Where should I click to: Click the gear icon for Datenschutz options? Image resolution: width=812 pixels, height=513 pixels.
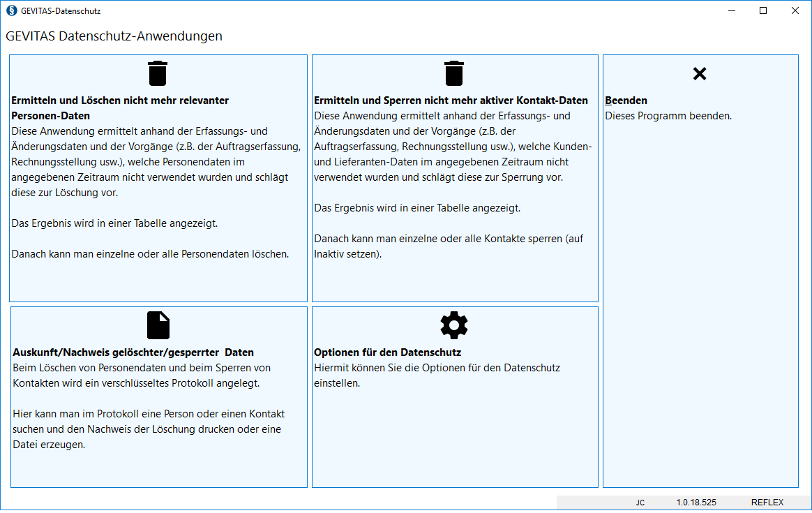[x=454, y=325]
